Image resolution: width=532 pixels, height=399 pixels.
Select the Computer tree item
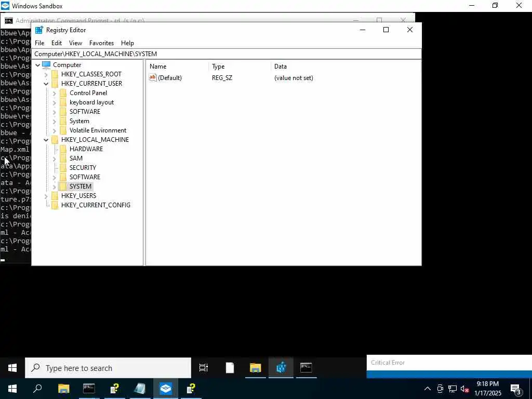point(67,65)
